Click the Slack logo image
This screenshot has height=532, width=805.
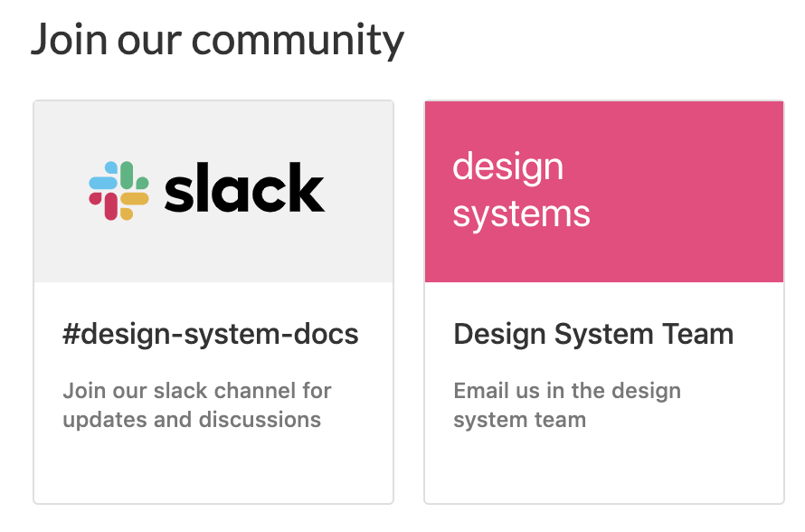206,191
